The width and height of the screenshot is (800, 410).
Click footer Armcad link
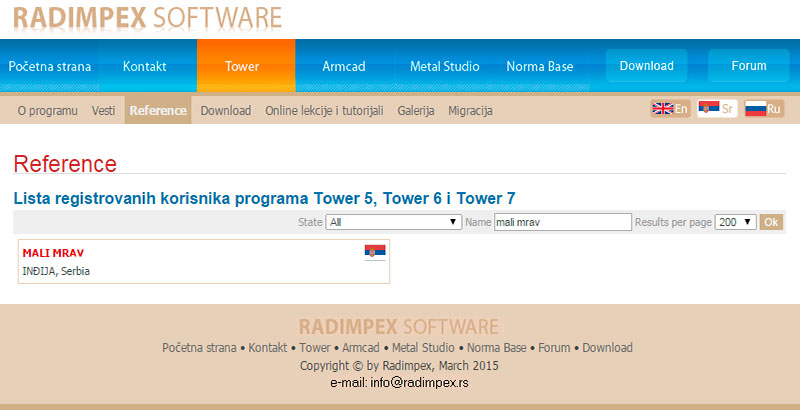click(361, 348)
